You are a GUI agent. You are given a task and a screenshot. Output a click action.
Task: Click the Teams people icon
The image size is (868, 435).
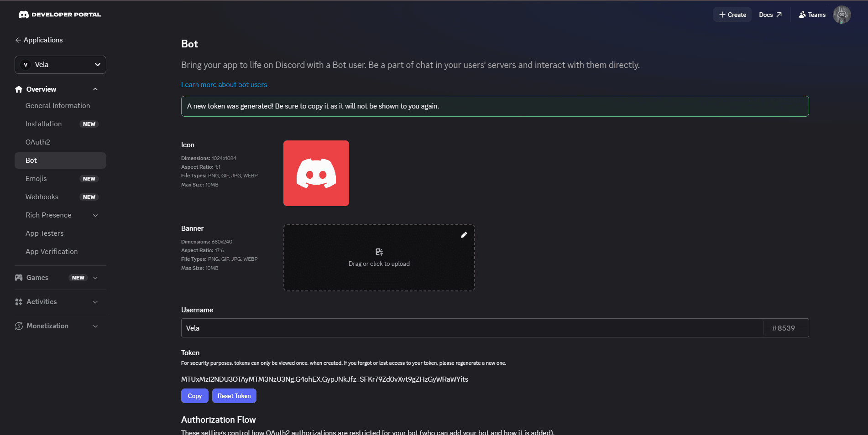pos(802,15)
